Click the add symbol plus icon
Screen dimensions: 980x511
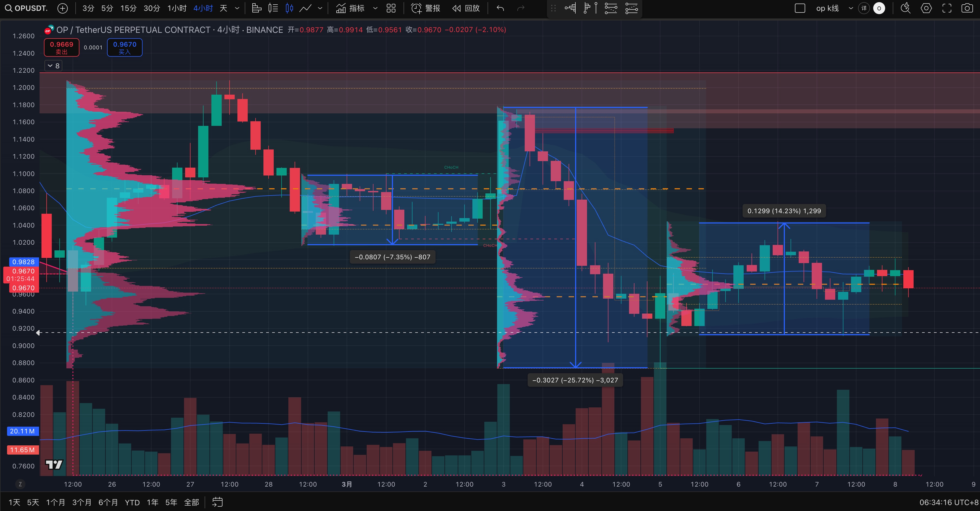click(62, 8)
